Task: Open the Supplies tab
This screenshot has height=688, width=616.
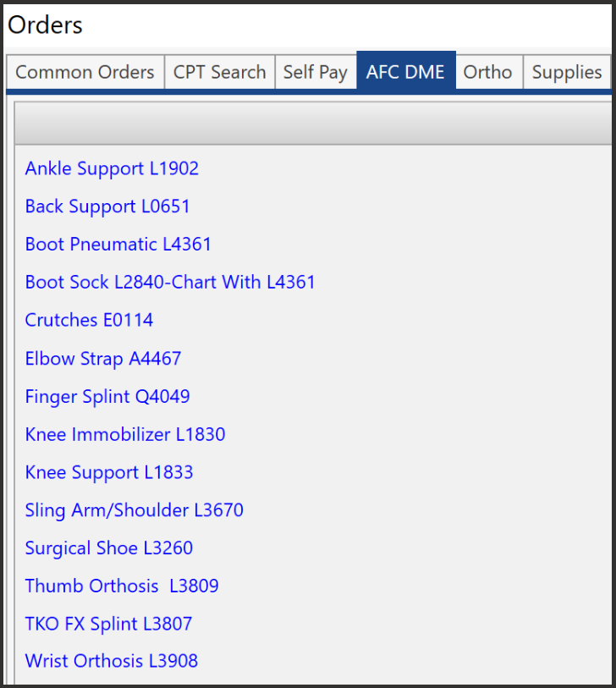Action: (566, 73)
